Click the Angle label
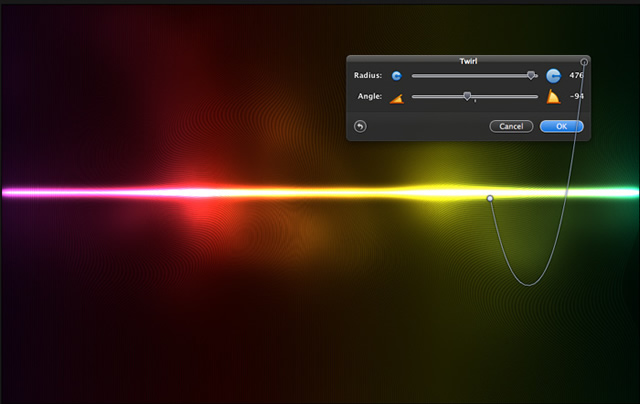 [x=370, y=96]
